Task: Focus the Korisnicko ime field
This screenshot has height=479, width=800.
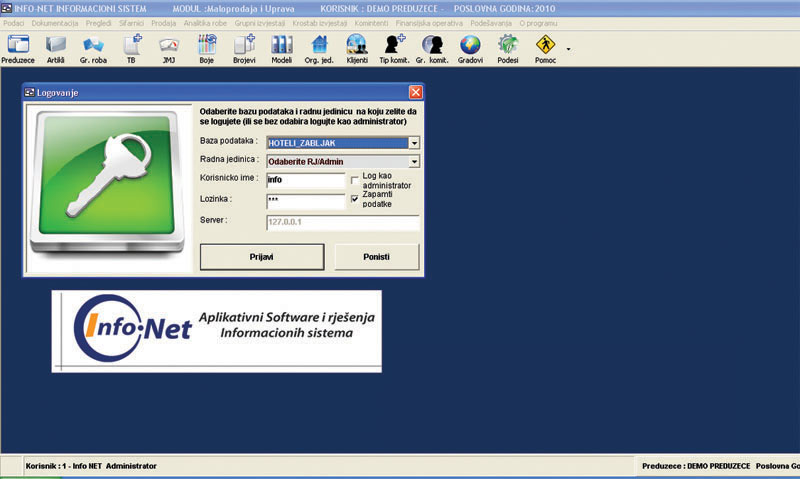Action: pyautogui.click(x=306, y=180)
